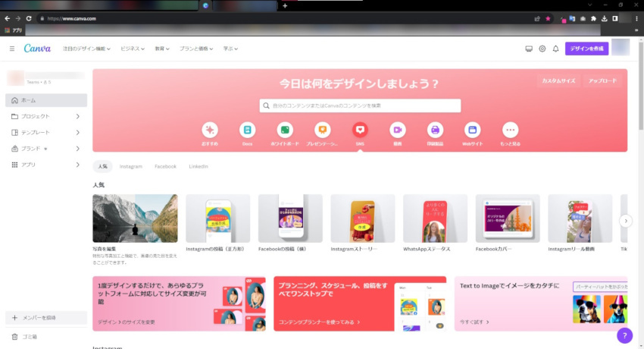This screenshot has height=349, width=644.
Task: Select the 印刷製品 print category icon
Action: pyautogui.click(x=435, y=130)
